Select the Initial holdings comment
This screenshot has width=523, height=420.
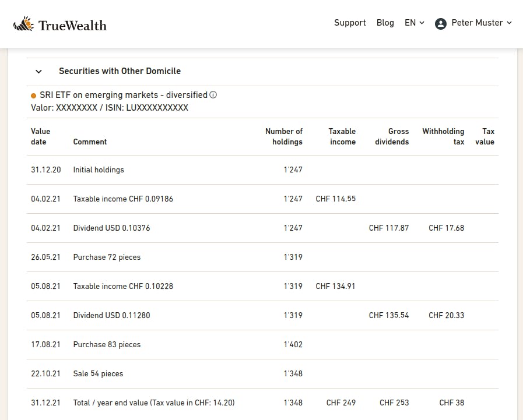pos(99,170)
